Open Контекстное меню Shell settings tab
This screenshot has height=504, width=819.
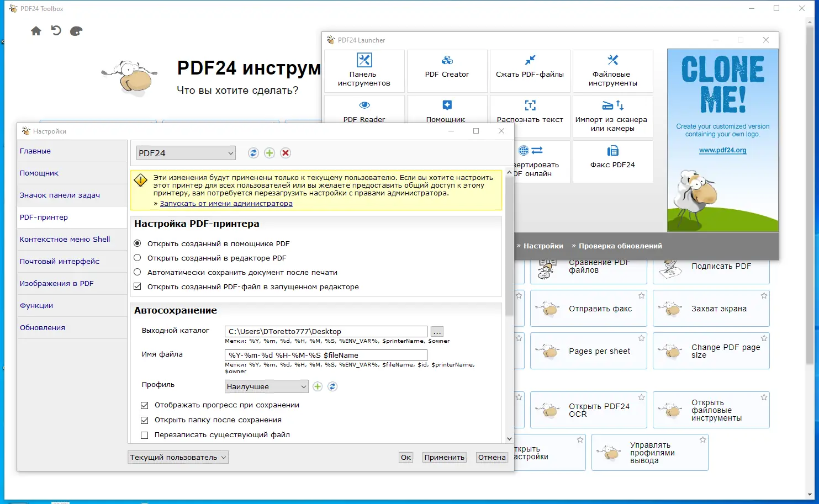[72, 239]
